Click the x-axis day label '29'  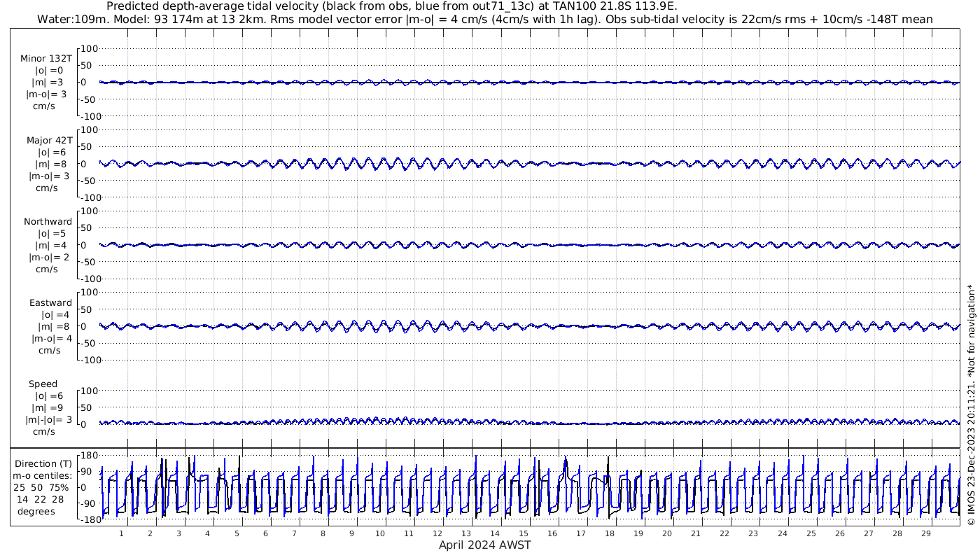tap(925, 533)
